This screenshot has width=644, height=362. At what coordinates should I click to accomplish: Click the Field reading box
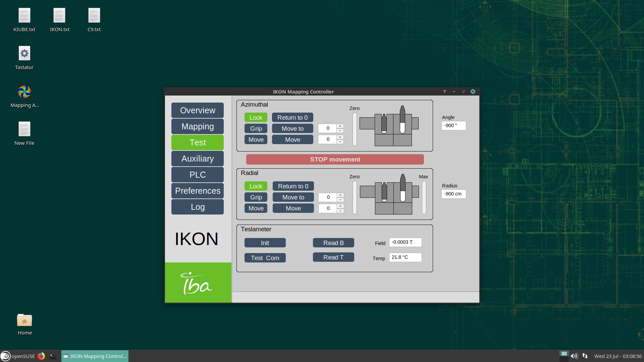pyautogui.click(x=405, y=242)
